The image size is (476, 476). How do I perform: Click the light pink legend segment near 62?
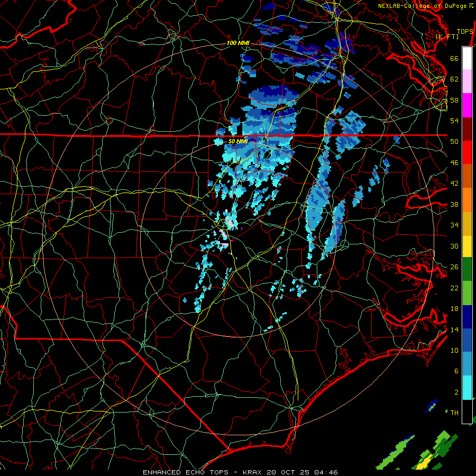[x=467, y=81]
